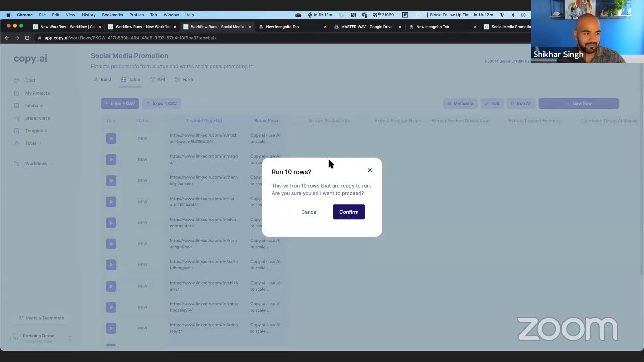Click the New Row button

click(579, 103)
